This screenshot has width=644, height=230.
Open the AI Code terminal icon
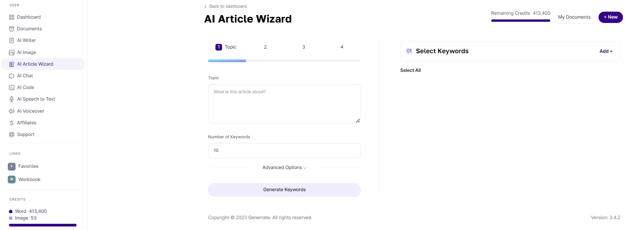pos(12,87)
